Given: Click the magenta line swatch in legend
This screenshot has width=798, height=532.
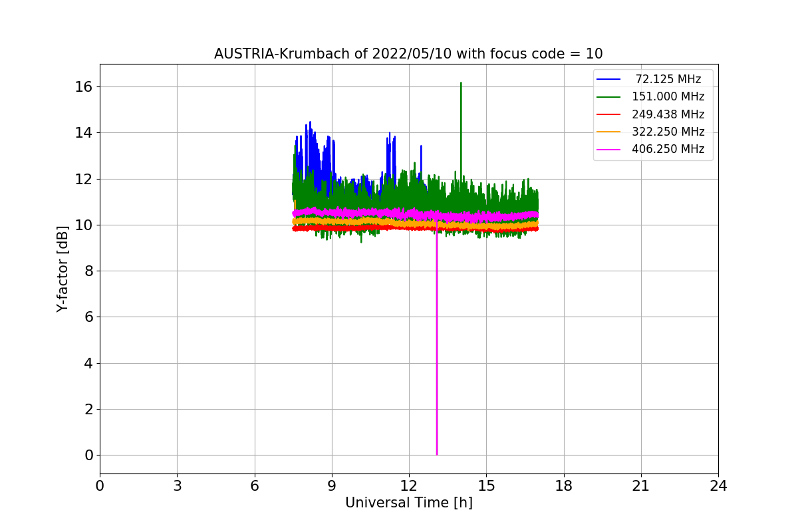Looking at the screenshot, I should 608,149.
